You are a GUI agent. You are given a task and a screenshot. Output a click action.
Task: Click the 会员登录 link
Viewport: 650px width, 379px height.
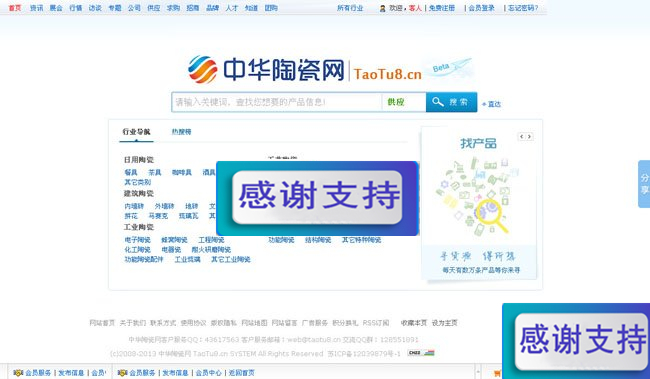tap(481, 8)
